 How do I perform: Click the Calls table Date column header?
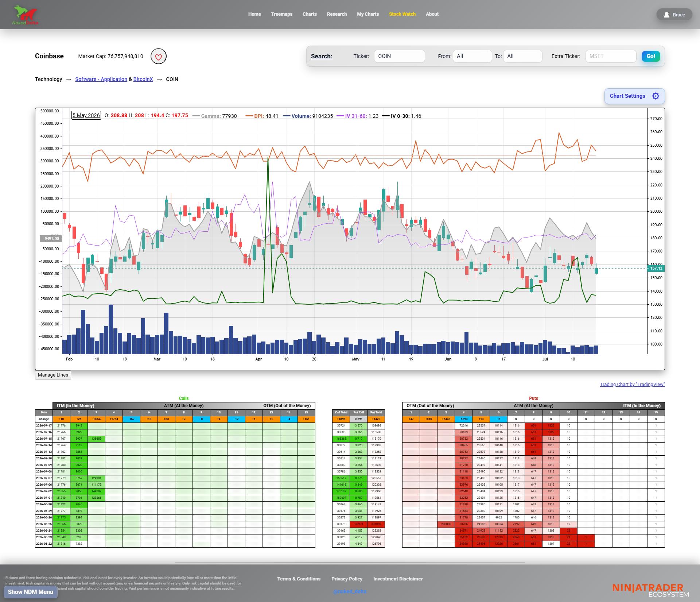[44, 413]
